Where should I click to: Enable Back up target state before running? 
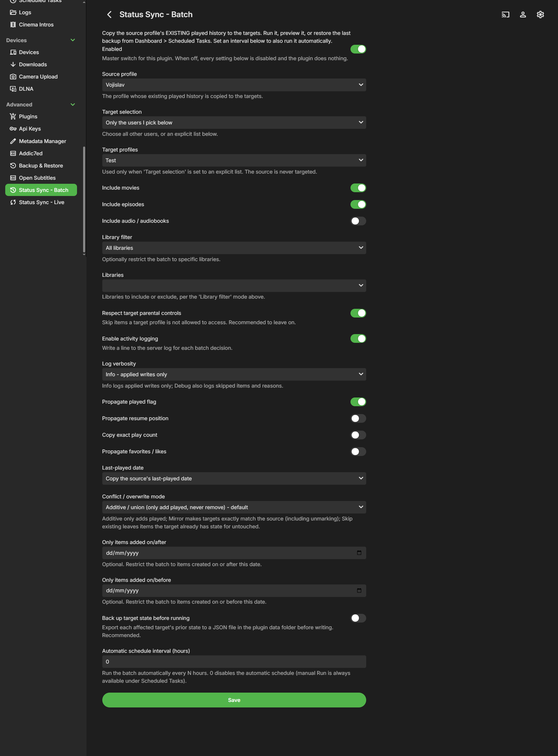[358, 618]
